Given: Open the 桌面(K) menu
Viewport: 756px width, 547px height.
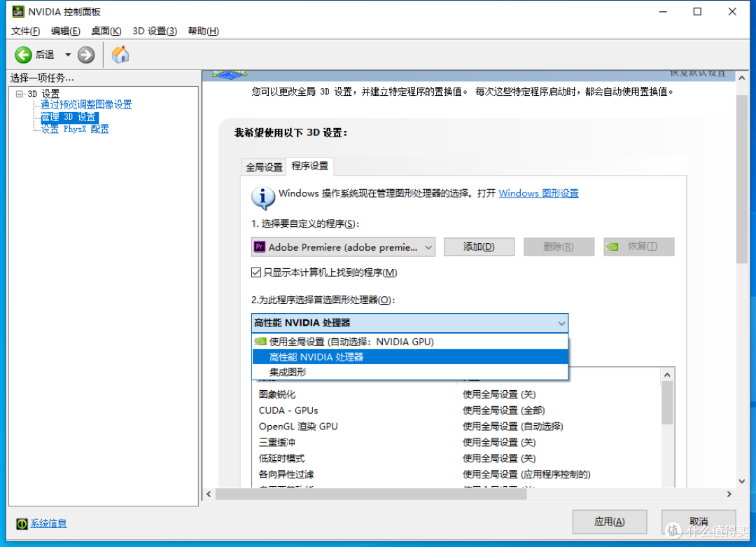Looking at the screenshot, I should click(106, 31).
